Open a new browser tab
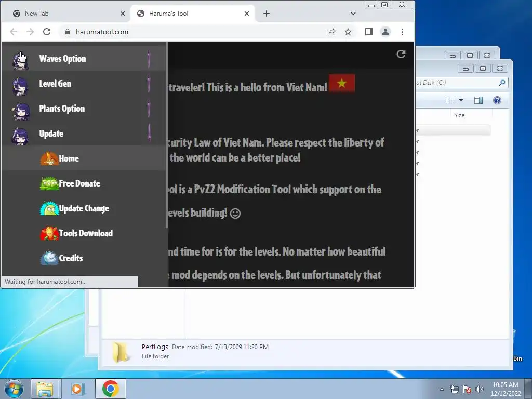This screenshot has width=532, height=399. click(267, 14)
